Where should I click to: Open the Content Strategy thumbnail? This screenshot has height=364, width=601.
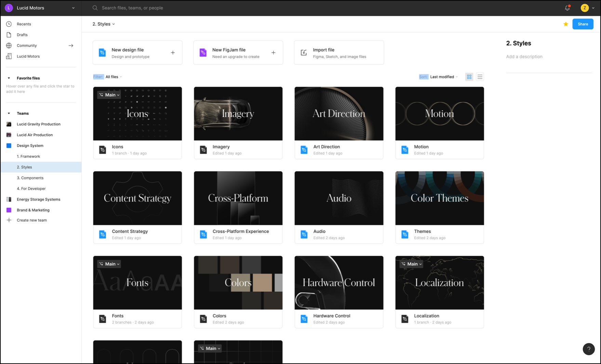click(x=137, y=198)
